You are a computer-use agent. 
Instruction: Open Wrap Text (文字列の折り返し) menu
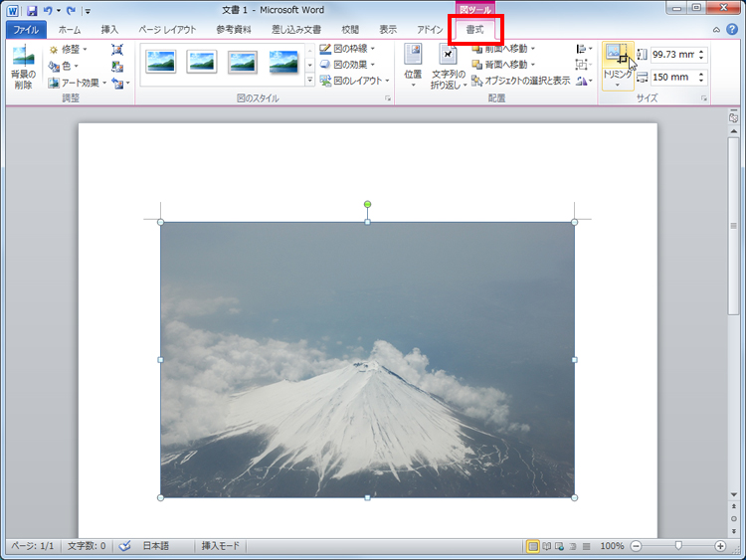click(449, 66)
